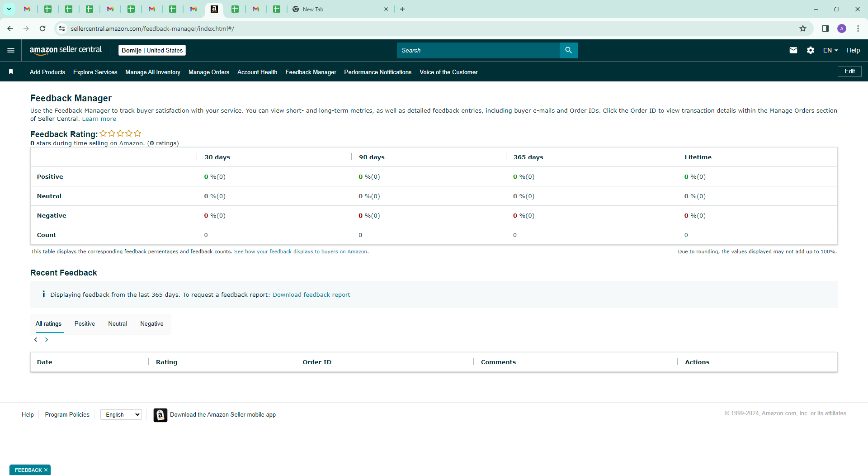Viewport: 868px width, 475px height.
Task: Open Feedback Manager in navigation bar
Action: pos(311,72)
